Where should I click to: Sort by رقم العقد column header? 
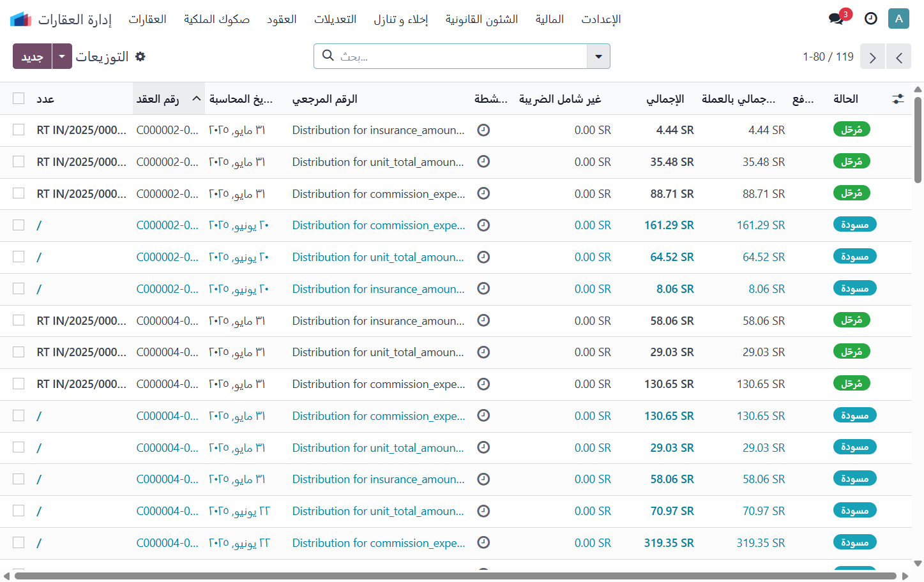coord(169,98)
